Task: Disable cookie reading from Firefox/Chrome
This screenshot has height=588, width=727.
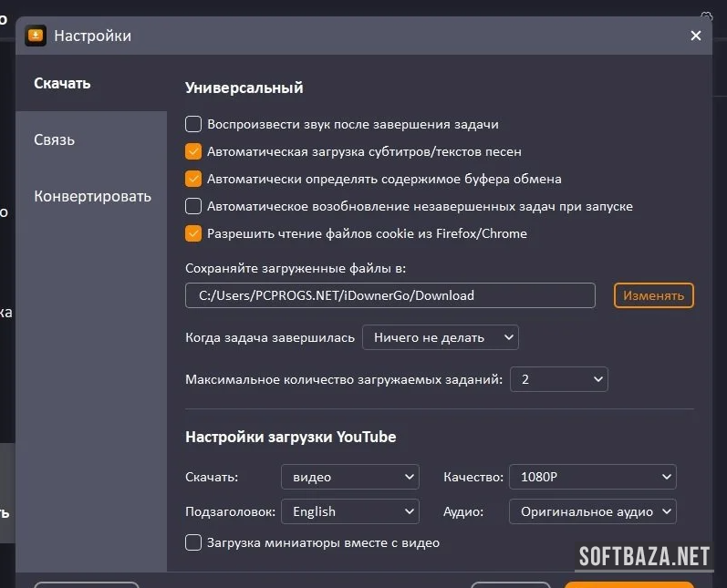Action: [x=193, y=233]
